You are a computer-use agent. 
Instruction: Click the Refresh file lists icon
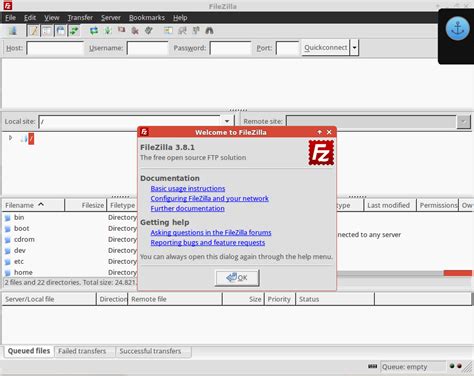click(94, 31)
